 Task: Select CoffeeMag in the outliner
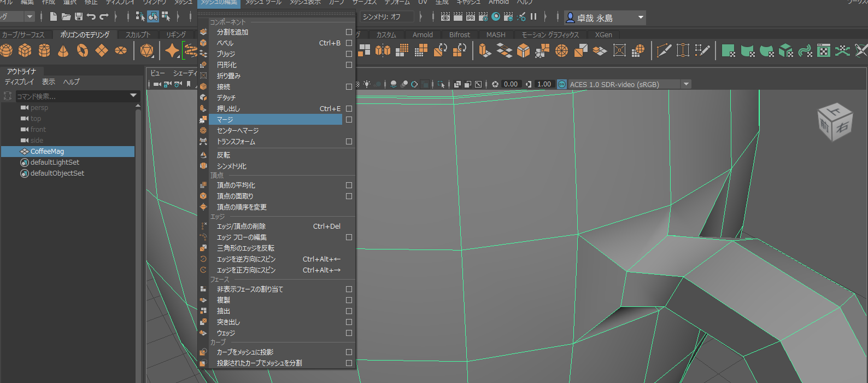[47, 152]
